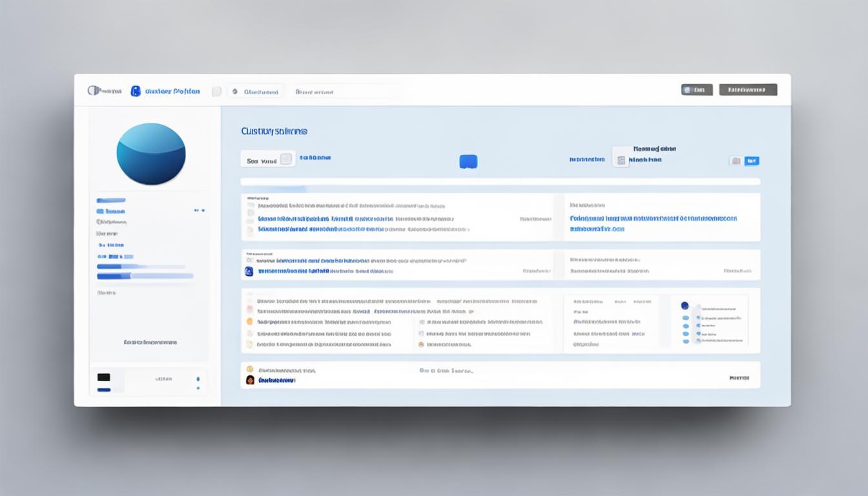Expand the vertical dots in sidebar footer
868x496 pixels.
click(198, 383)
